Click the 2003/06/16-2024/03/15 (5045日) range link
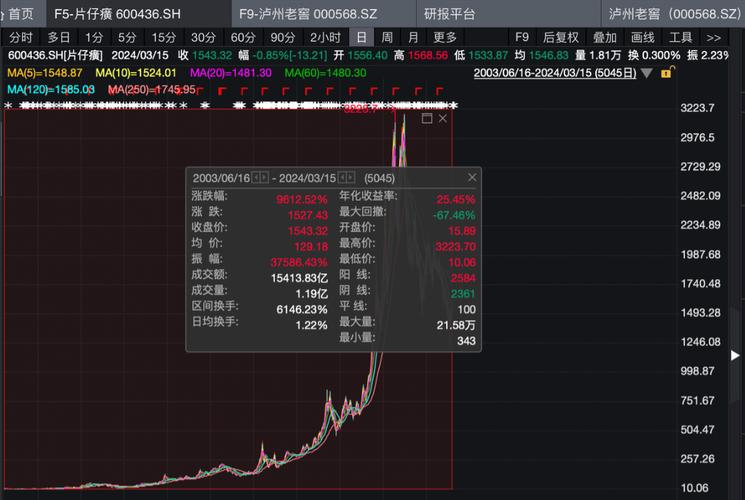Viewport: 745px width, 500px height. [555, 73]
